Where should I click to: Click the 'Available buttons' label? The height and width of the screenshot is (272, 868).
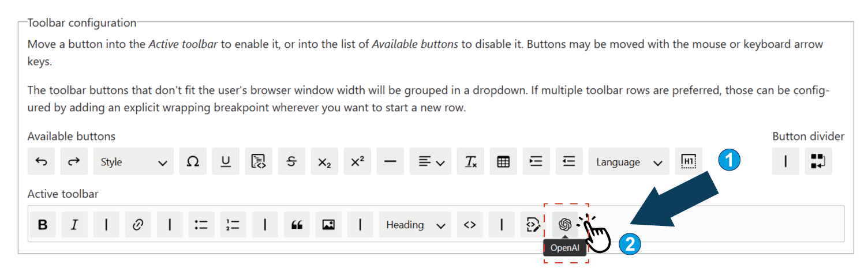pos(72,137)
